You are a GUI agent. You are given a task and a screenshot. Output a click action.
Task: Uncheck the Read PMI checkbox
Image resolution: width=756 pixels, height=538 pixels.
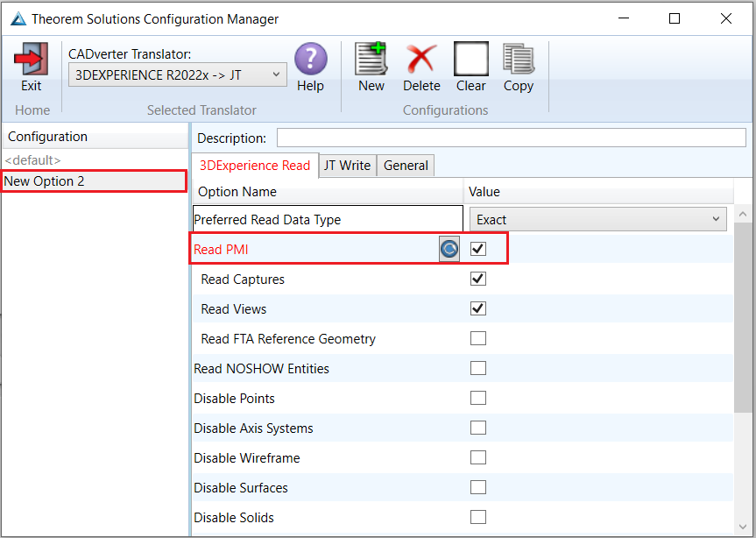click(478, 249)
